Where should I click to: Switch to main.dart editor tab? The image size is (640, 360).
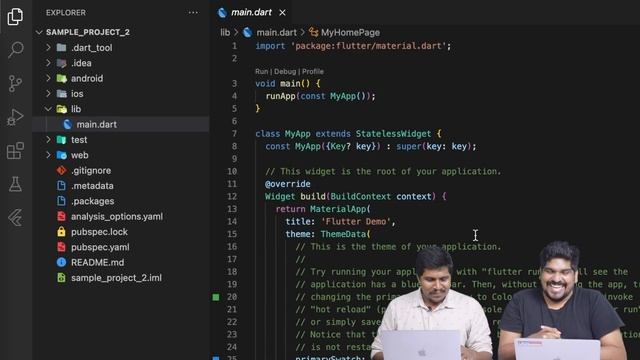click(251, 13)
